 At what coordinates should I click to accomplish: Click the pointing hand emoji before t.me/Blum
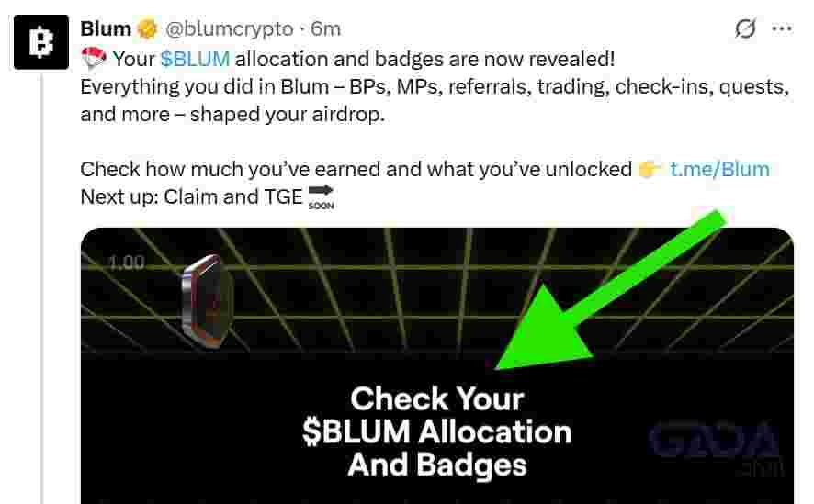tap(649, 169)
